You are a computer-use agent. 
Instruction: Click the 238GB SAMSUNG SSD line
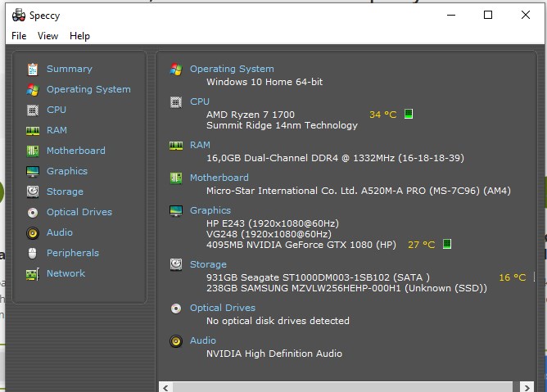(x=346, y=288)
